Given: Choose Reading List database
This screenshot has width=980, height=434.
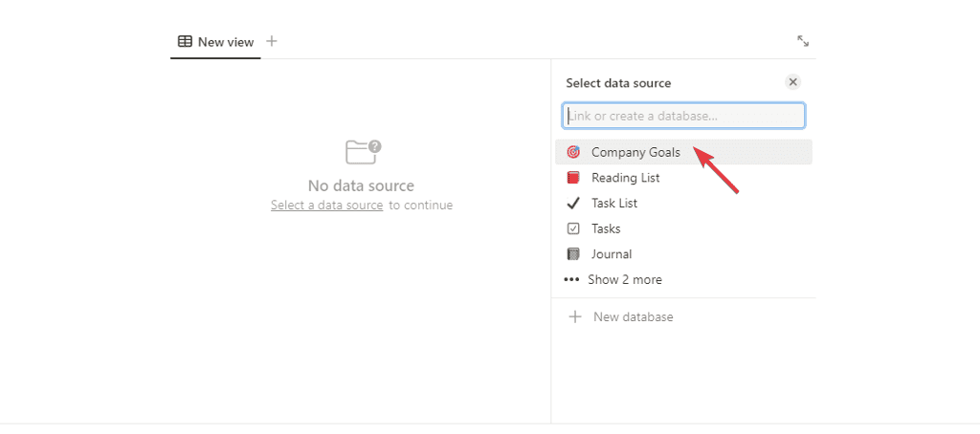Looking at the screenshot, I should (625, 178).
